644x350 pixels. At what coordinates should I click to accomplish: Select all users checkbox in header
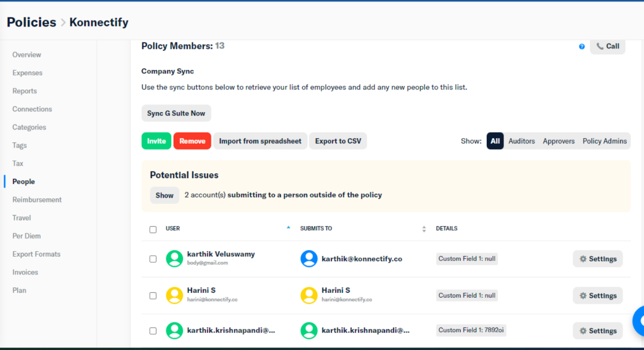click(153, 230)
